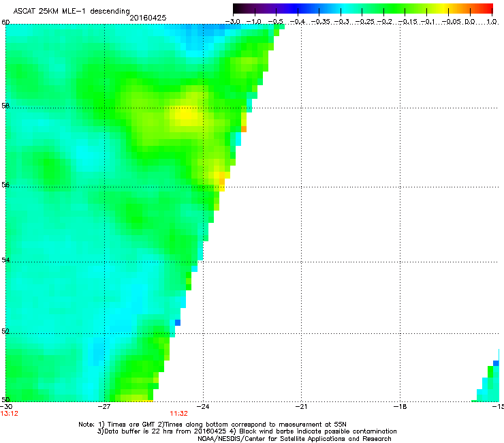Click the -0.05 color scale label
The height and width of the screenshot is (443, 504).
pyautogui.click(x=452, y=22)
